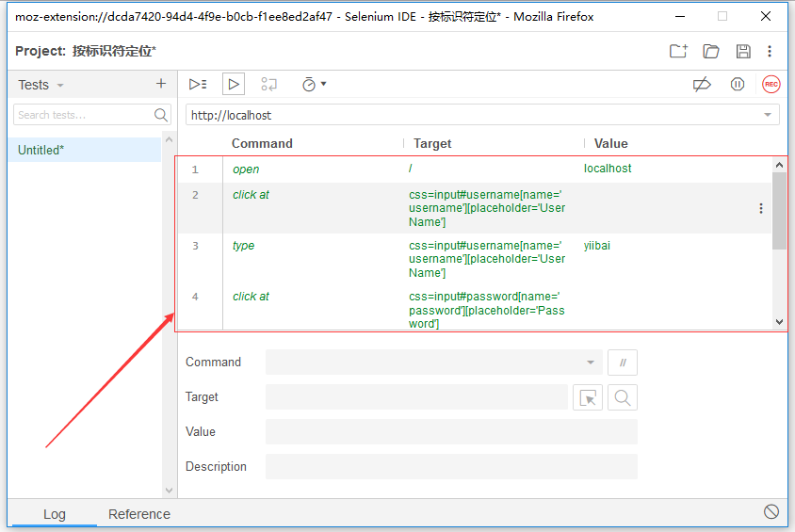This screenshot has height=532, width=795.
Task: Open project folder icon
Action: 711,51
